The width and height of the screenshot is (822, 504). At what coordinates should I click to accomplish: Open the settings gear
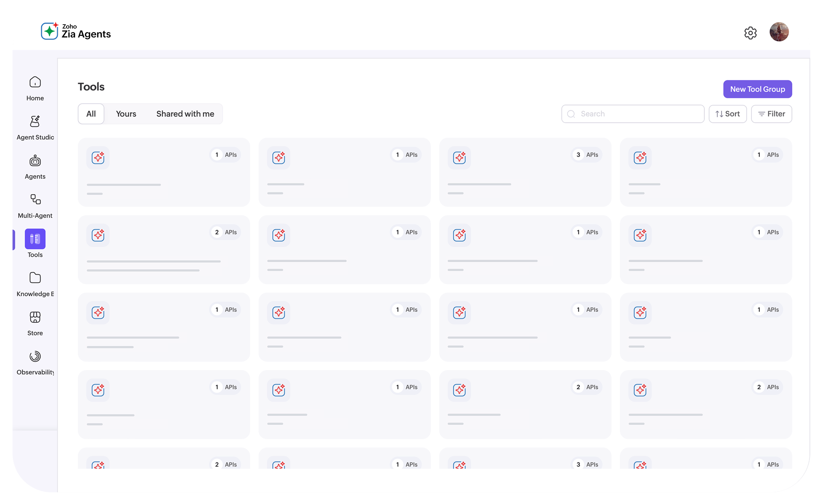point(750,33)
